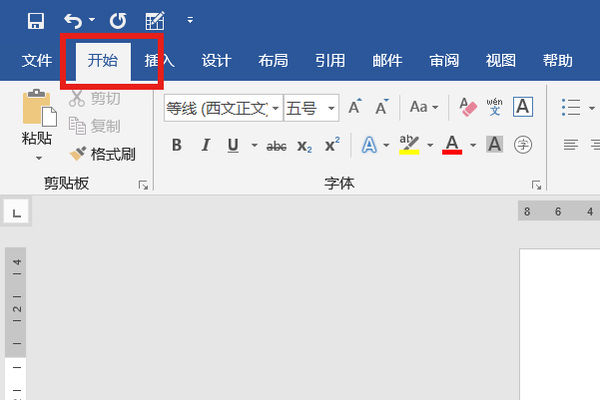Screen dimensions: 600x400
Task: Toggle italic formatting
Action: [205, 145]
